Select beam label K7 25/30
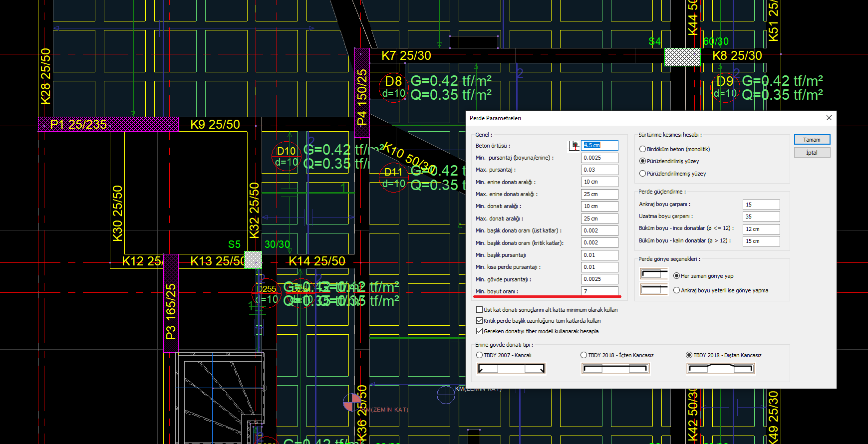 406,56
